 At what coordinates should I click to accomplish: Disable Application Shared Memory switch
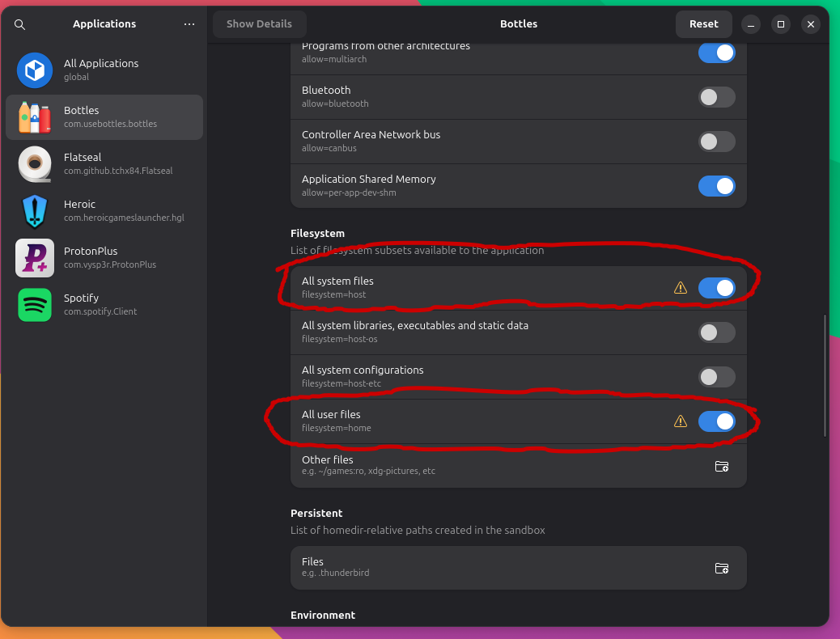717,186
